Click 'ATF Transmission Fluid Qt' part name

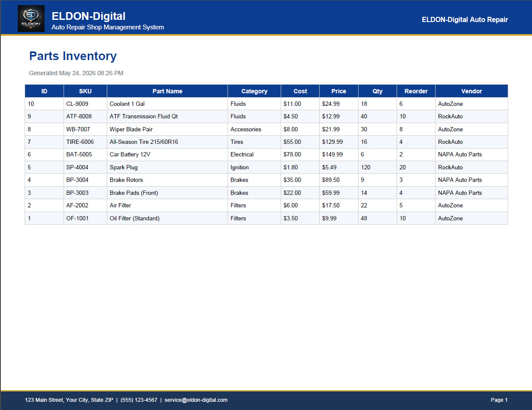point(144,116)
